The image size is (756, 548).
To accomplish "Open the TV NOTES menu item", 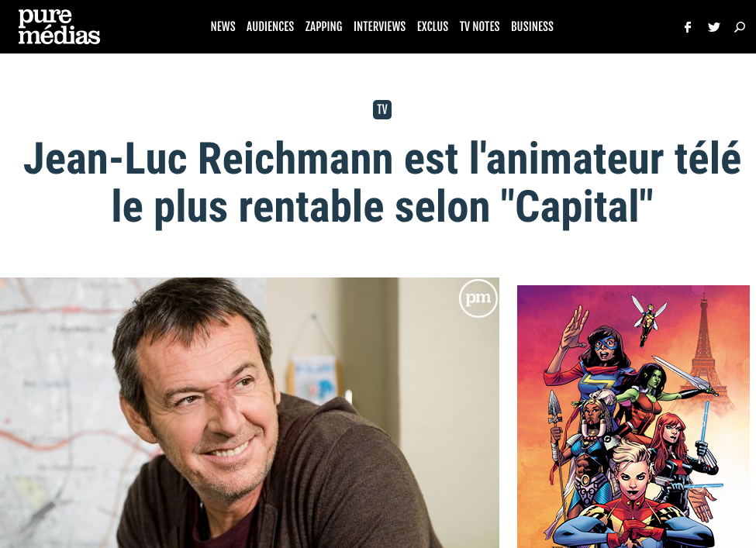I will click(x=479, y=26).
